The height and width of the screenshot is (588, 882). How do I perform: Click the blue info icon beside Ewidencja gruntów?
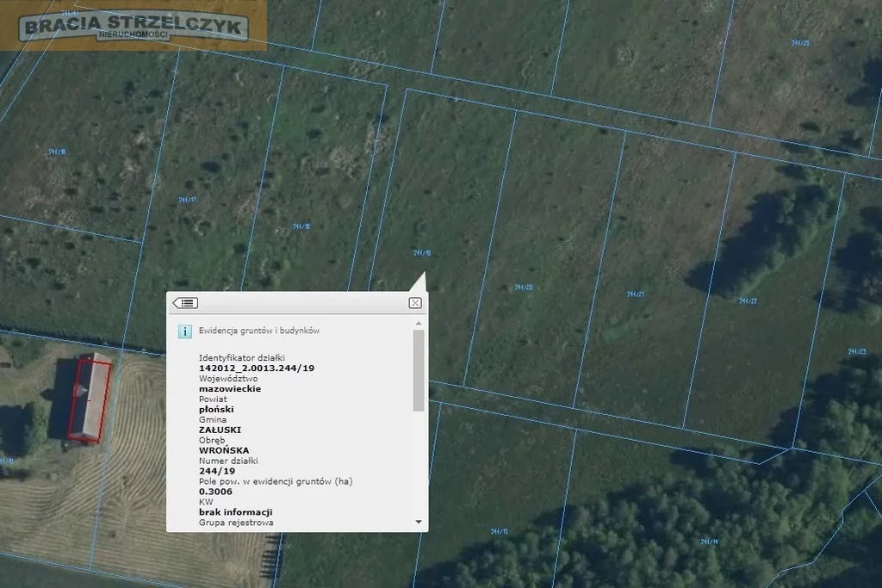184,331
